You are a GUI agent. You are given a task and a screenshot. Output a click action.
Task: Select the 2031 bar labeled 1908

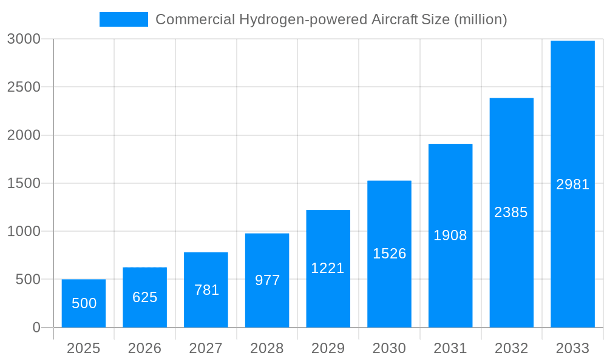(x=450, y=237)
